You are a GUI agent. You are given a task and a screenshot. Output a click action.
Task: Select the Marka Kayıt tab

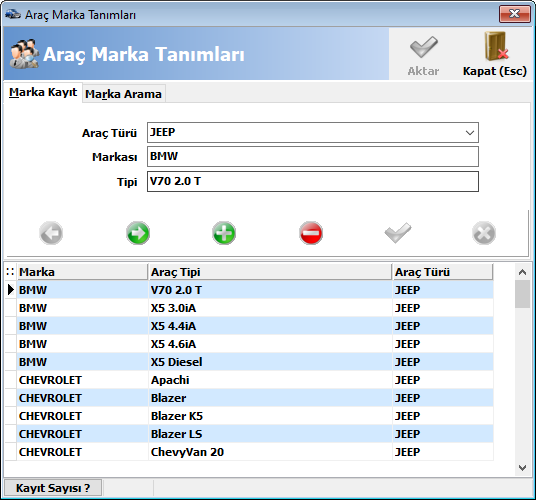click(x=43, y=92)
